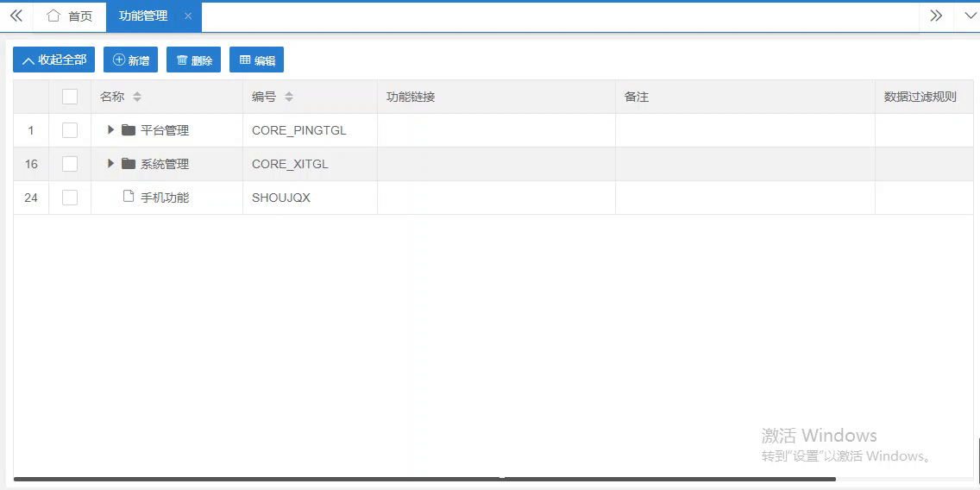Toggle the select-all checkbox in header

(70, 97)
